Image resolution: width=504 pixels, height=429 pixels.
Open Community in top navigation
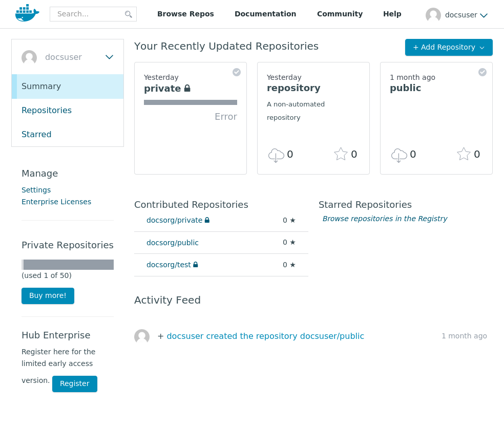pyautogui.click(x=340, y=14)
